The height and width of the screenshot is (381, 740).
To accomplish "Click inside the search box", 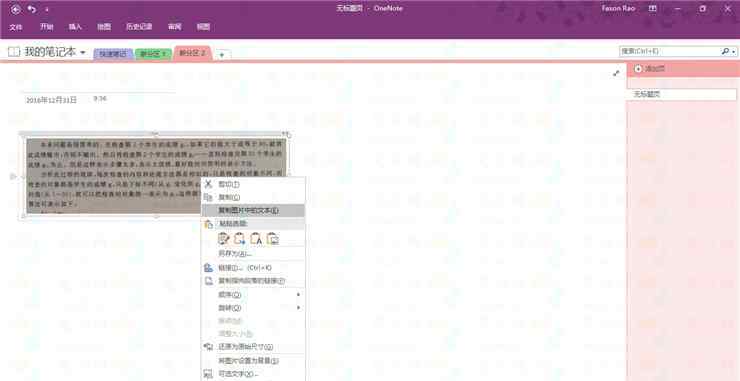I will click(670, 51).
